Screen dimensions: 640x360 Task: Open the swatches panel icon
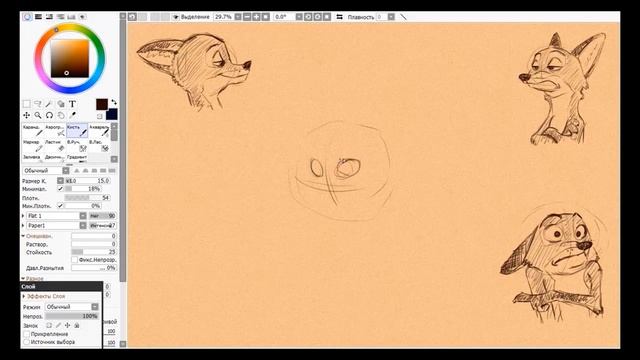click(x=71, y=17)
